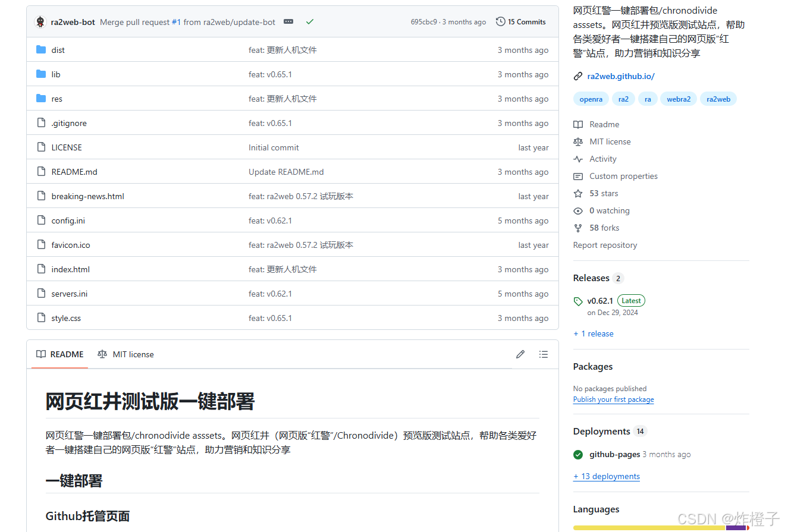This screenshot has width=788, height=532.
Task: Click the 58 forks link
Action: click(597, 228)
